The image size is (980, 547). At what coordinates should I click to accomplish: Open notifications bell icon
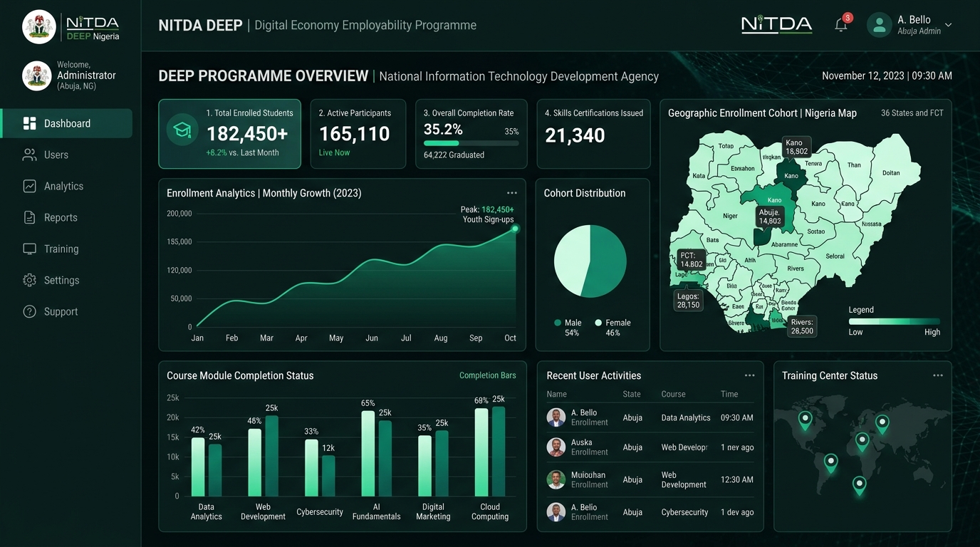(841, 25)
